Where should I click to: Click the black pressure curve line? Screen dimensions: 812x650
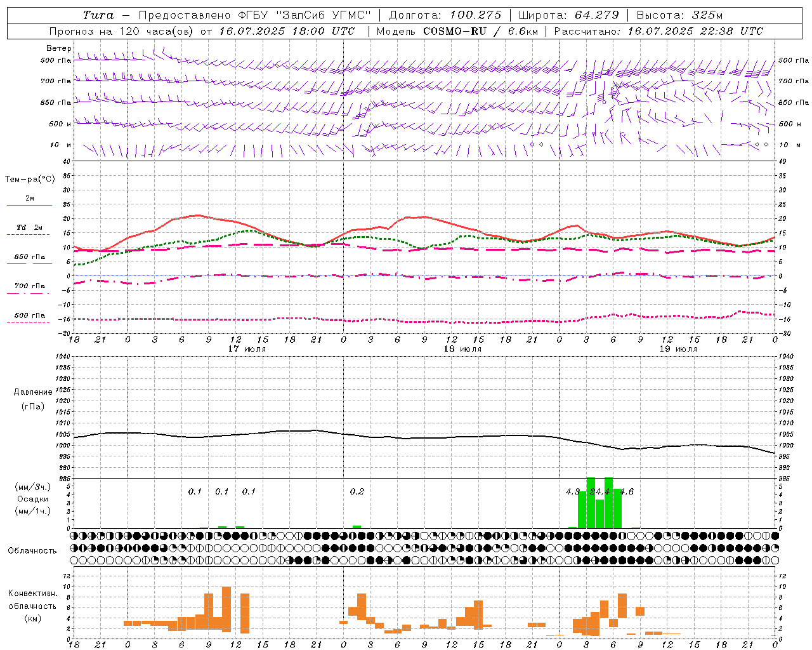[x=425, y=437]
